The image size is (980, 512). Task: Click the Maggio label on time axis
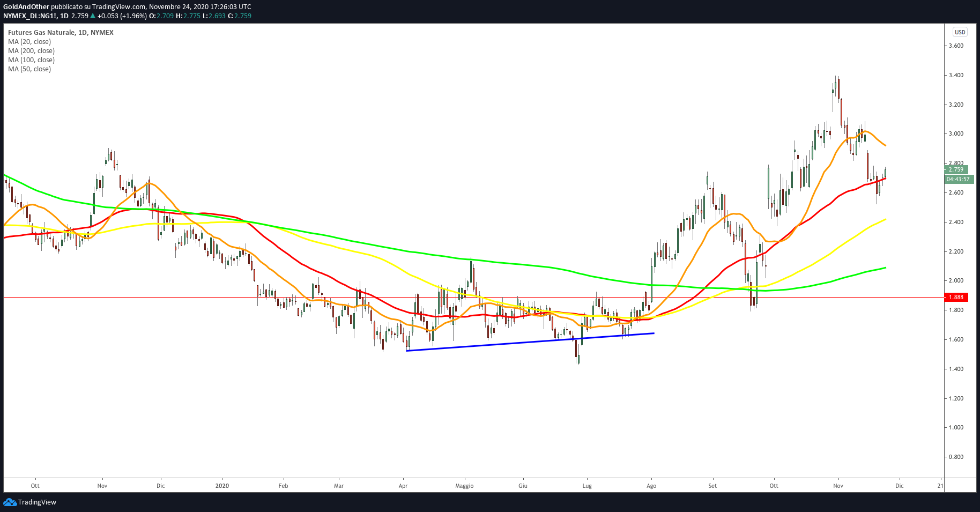tap(465, 486)
